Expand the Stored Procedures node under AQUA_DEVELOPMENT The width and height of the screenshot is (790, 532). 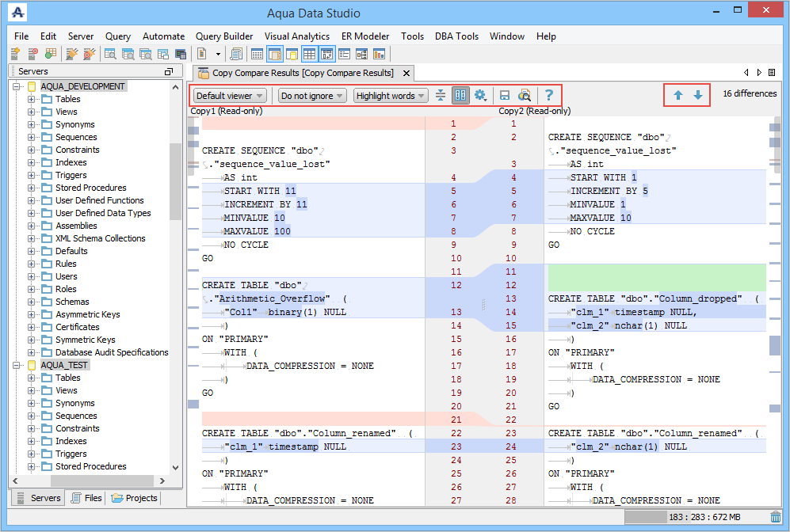[x=32, y=188]
